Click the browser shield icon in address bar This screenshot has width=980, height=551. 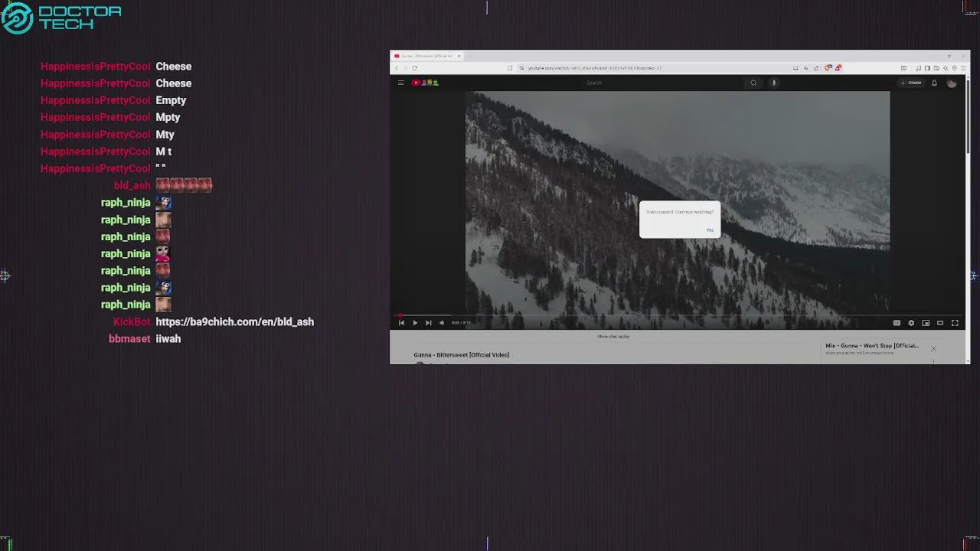click(x=828, y=68)
